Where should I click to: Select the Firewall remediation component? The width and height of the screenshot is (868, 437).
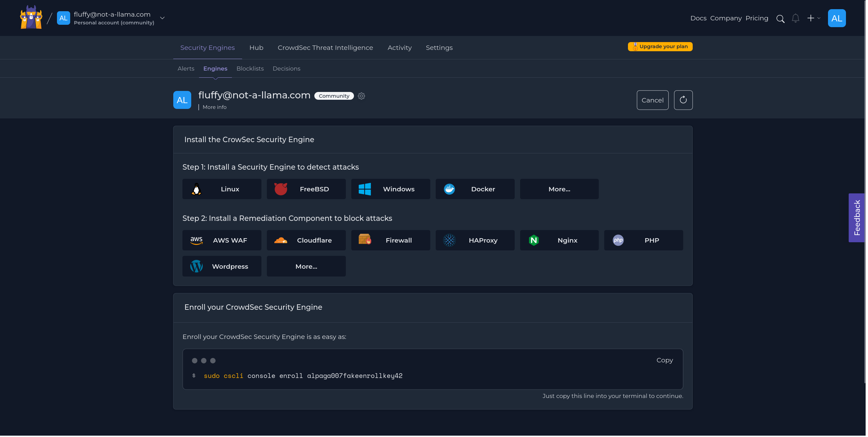391,240
